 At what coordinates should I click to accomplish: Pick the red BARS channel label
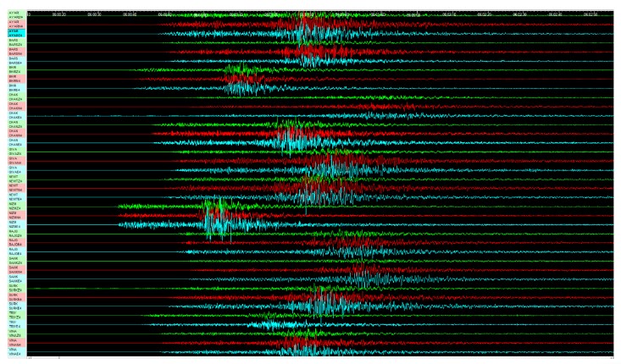tap(13, 51)
